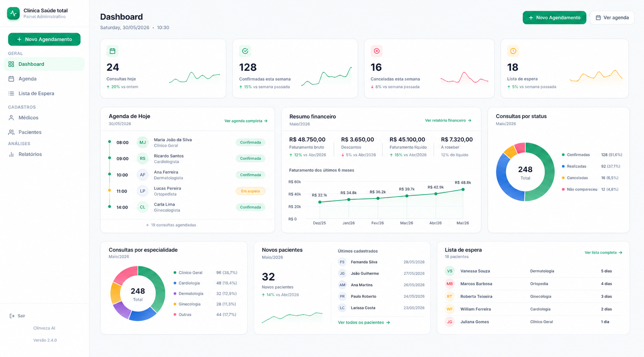
Task: Open the Ver relatório financeiro link
Action: point(448,120)
